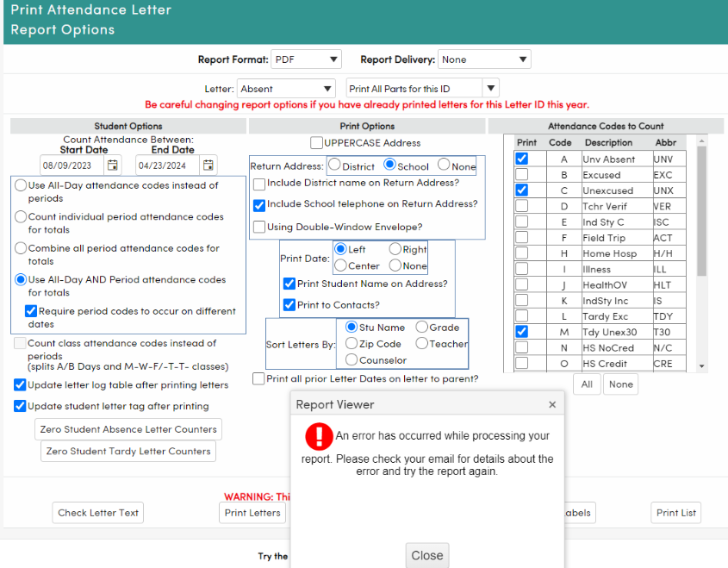Click the All attendance codes button

587,384
